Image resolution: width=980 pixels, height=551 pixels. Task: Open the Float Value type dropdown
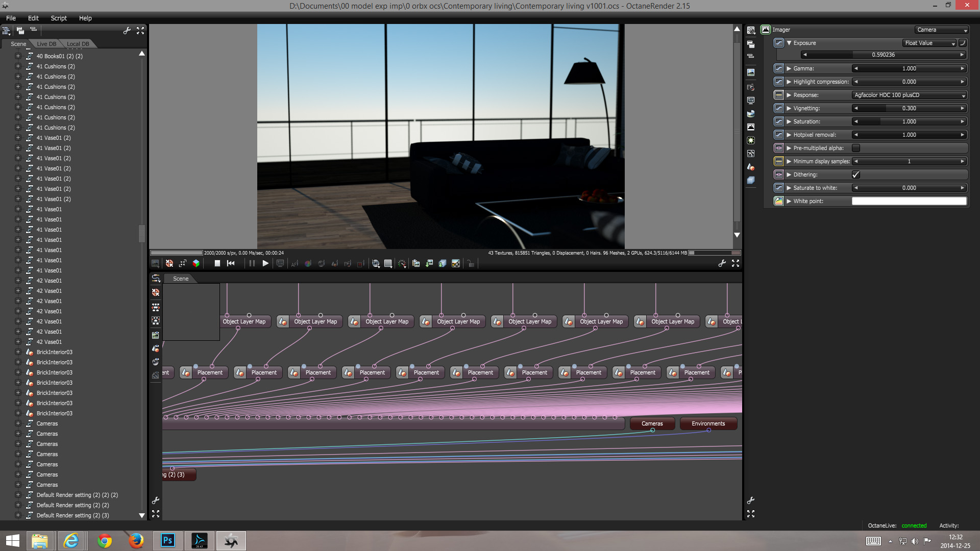pyautogui.click(x=929, y=43)
